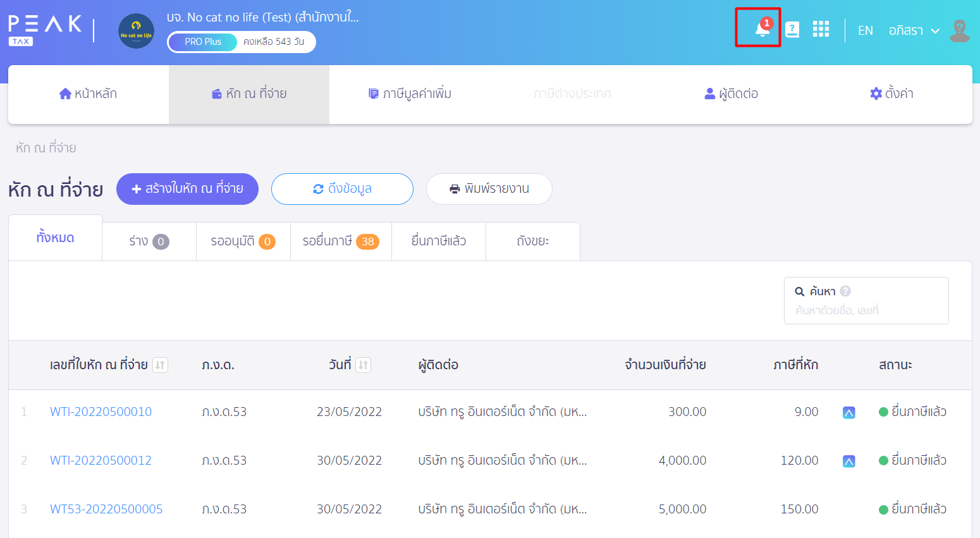Open the notifications bell icon
The height and width of the screenshot is (538, 980).
pyautogui.click(x=762, y=29)
